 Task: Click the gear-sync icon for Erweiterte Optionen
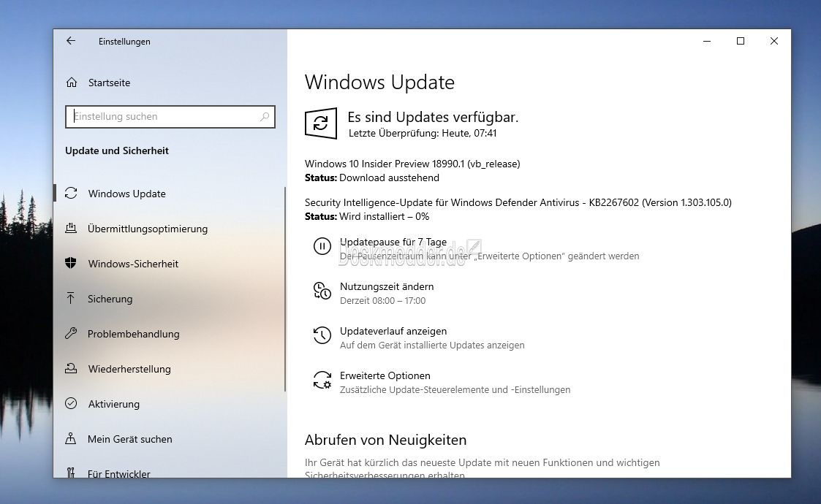(x=322, y=380)
